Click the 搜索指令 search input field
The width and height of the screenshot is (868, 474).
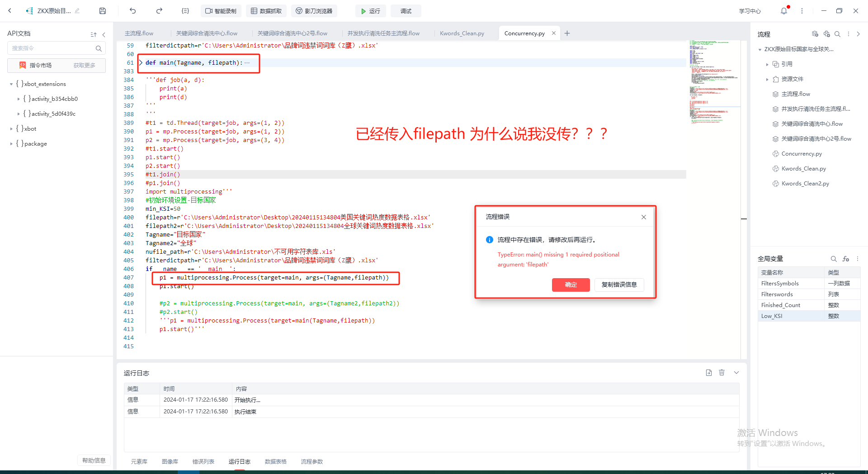coord(52,48)
